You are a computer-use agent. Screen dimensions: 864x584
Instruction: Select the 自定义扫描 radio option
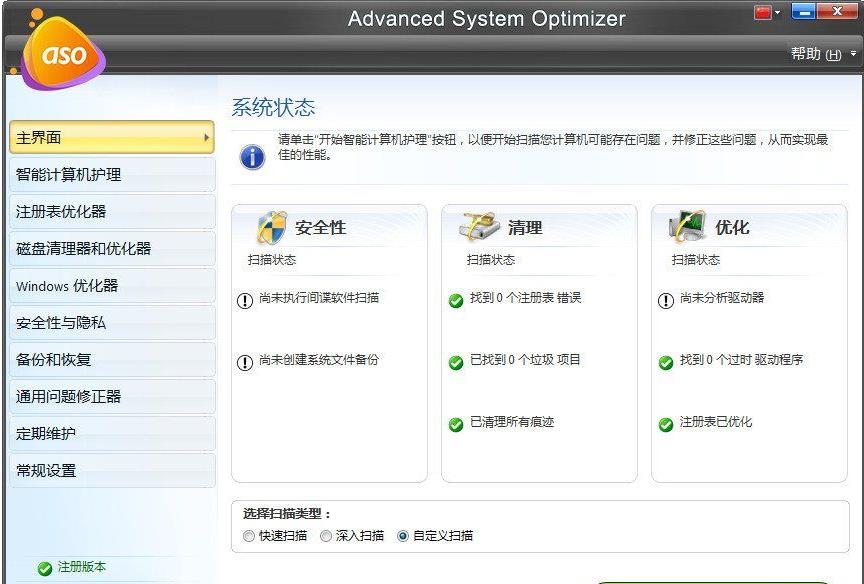403,536
